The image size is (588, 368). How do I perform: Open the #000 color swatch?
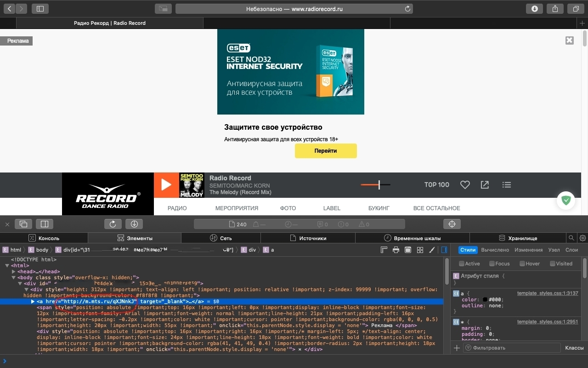click(485, 299)
